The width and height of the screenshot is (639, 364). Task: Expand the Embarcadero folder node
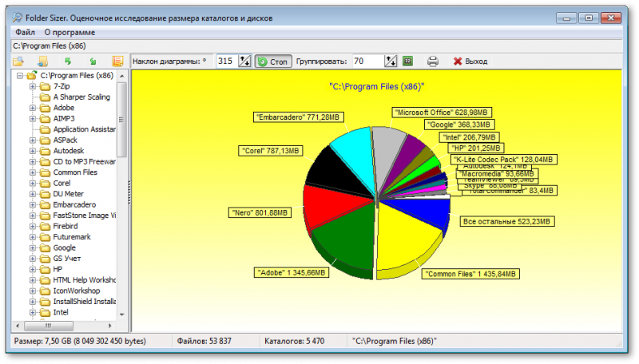click(33, 205)
